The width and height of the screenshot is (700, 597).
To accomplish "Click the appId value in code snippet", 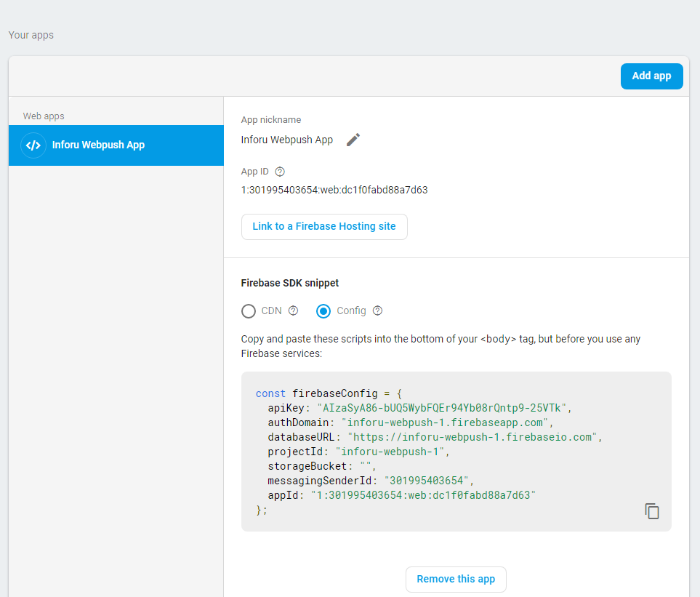I will (423, 495).
